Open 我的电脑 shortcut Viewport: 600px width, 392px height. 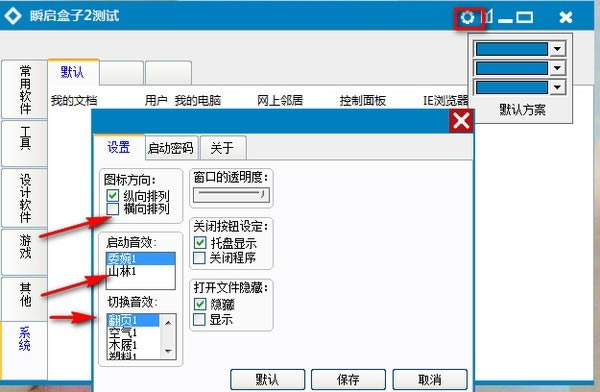[x=198, y=101]
